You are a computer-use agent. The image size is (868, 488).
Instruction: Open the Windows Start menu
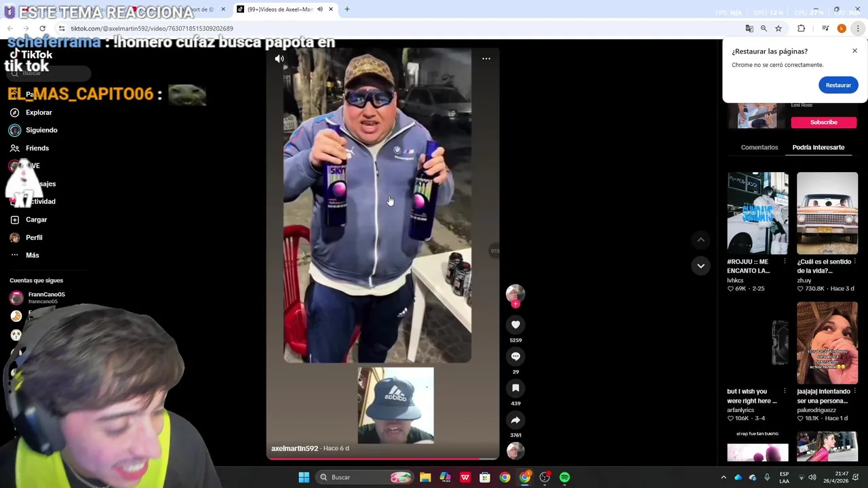click(304, 477)
